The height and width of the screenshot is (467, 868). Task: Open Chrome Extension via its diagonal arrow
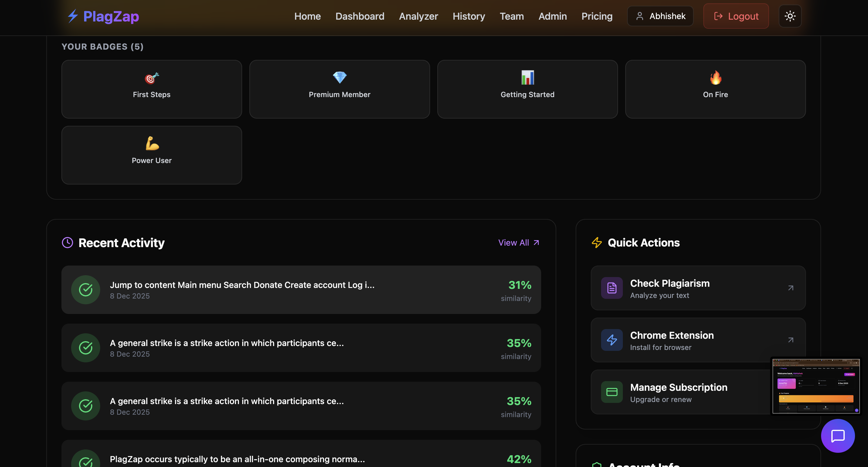tap(791, 340)
